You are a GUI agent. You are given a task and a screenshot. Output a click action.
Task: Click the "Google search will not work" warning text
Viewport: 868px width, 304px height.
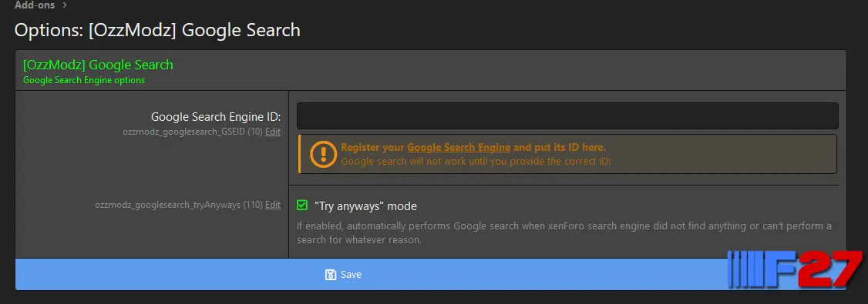[x=476, y=162]
